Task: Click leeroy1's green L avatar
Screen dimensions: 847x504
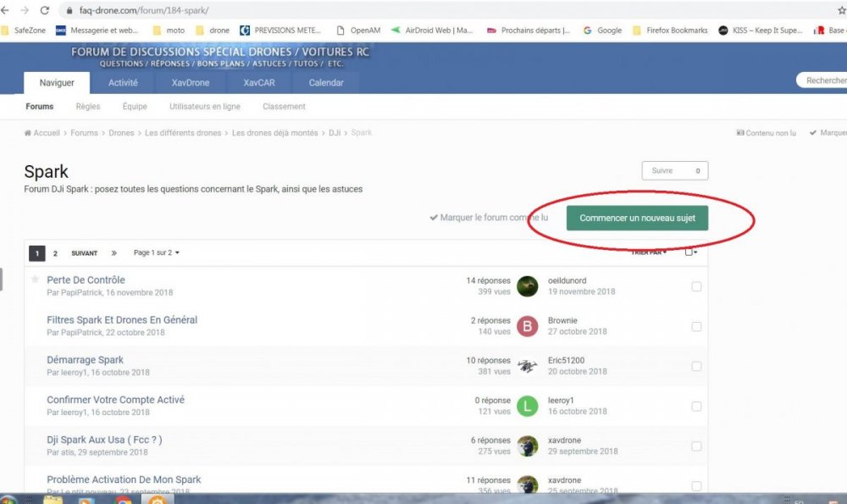Action: (527, 407)
